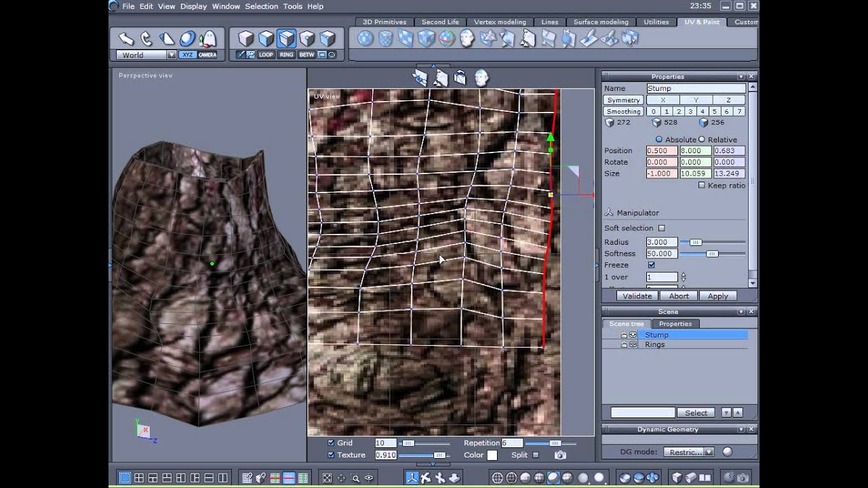The image size is (868, 488).
Task: Toggle the Texture checkbox
Action: click(x=331, y=455)
